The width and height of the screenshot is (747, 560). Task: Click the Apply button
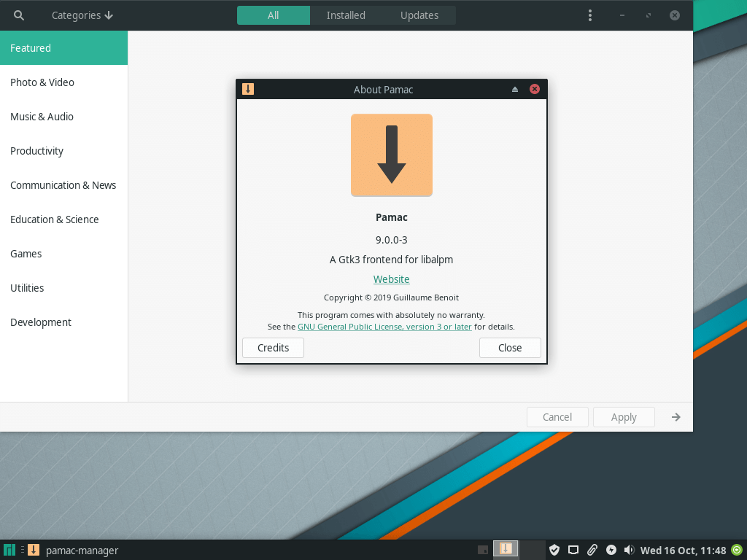pyautogui.click(x=624, y=417)
